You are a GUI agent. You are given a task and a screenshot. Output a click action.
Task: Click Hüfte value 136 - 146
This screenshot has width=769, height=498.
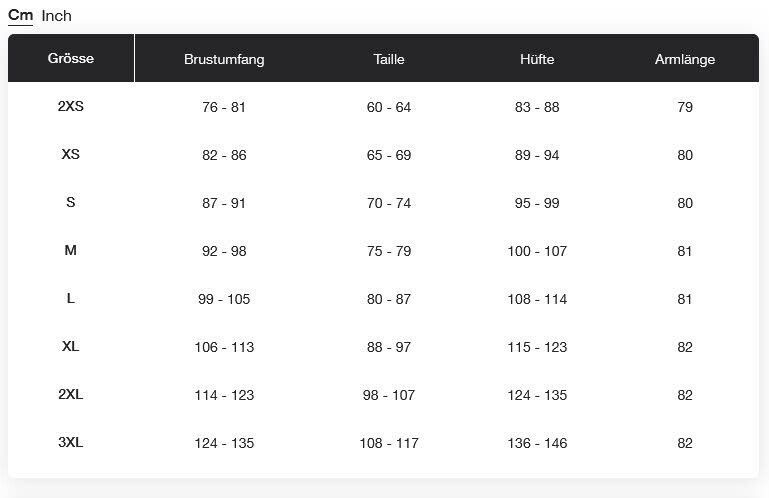pyautogui.click(x=537, y=444)
